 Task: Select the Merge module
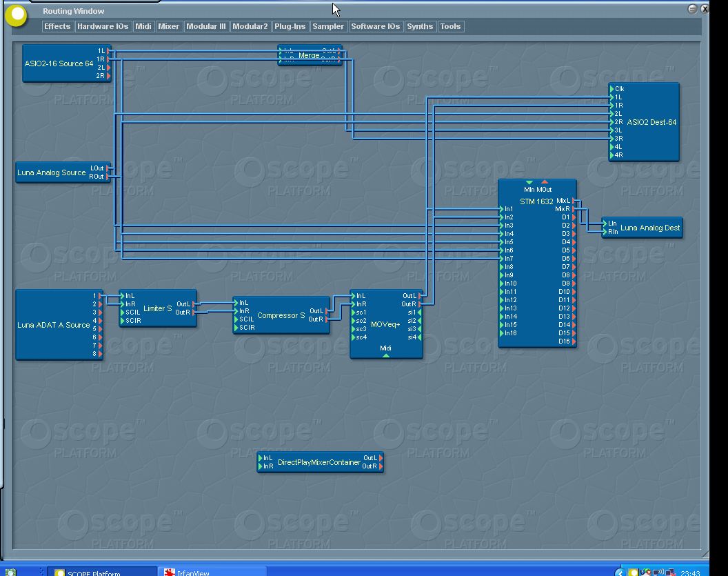tap(310, 55)
